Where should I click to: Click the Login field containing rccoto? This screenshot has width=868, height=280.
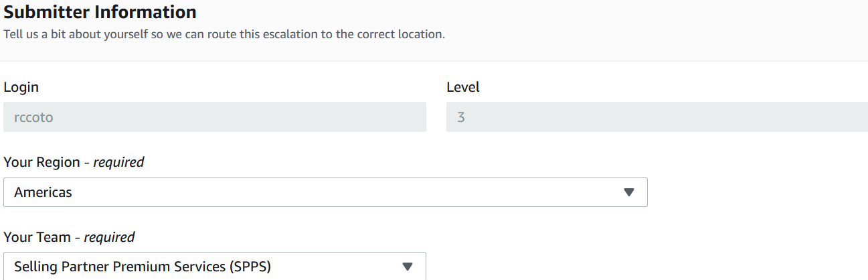(x=215, y=117)
